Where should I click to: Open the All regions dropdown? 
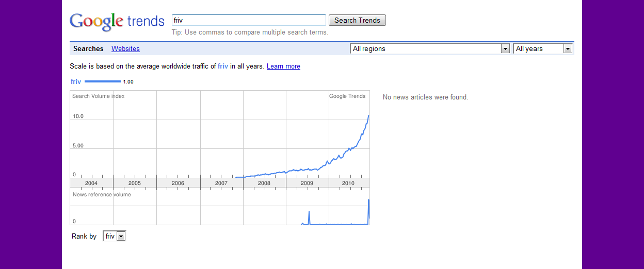pyautogui.click(x=430, y=48)
